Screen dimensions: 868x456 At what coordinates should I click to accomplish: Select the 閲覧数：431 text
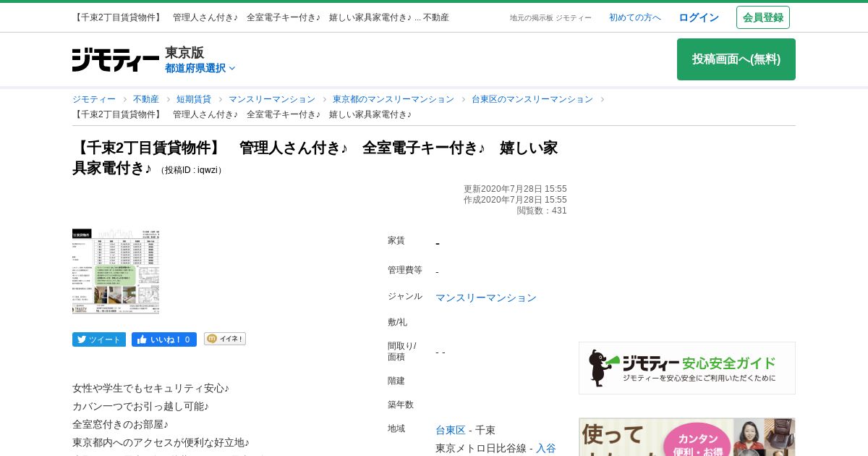(x=542, y=211)
